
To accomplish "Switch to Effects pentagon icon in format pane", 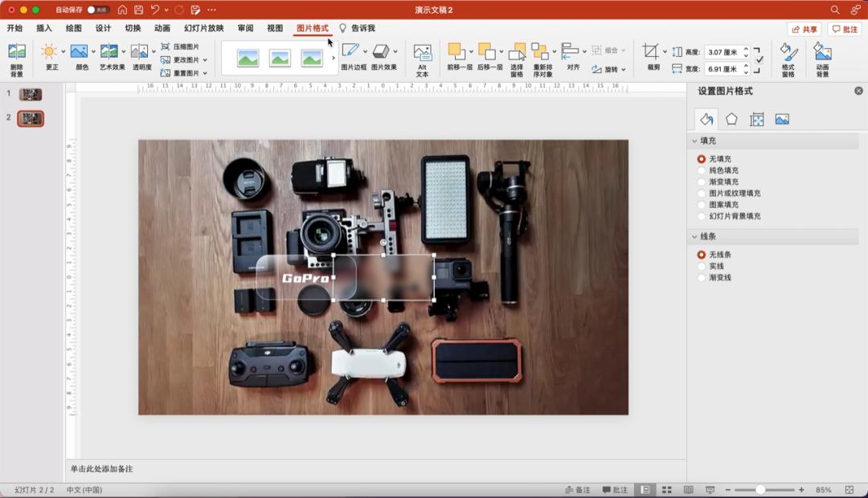I will (731, 119).
